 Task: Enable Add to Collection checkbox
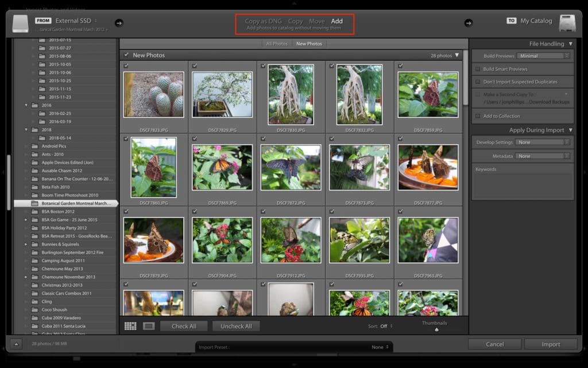478,116
